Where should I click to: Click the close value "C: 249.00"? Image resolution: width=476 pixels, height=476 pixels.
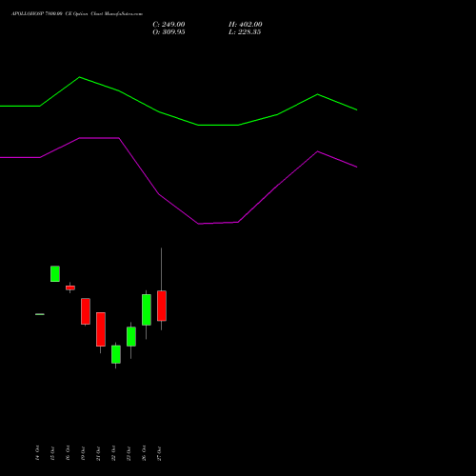tap(169, 25)
